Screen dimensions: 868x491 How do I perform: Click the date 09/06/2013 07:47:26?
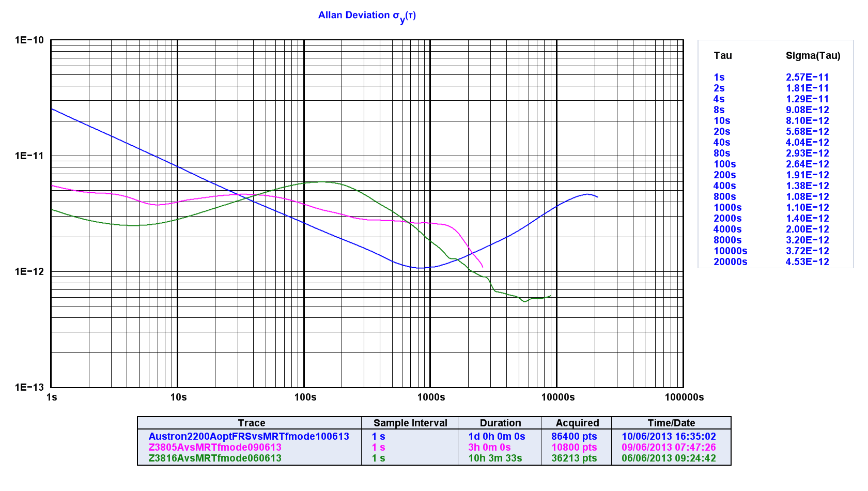669,447
